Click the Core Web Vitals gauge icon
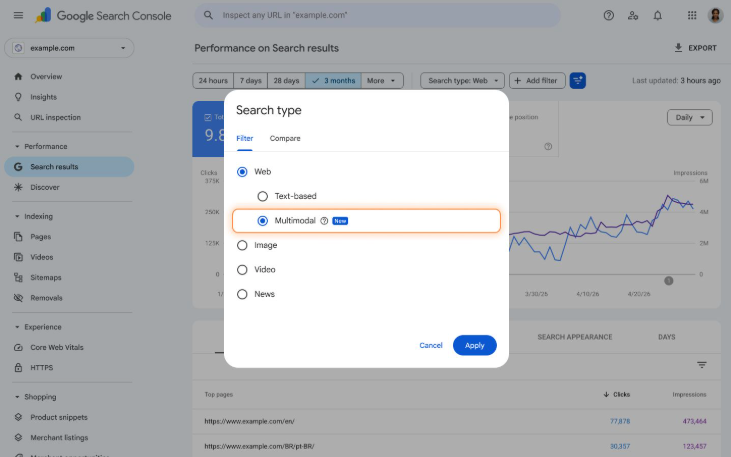The width and height of the screenshot is (731, 457). (x=18, y=347)
